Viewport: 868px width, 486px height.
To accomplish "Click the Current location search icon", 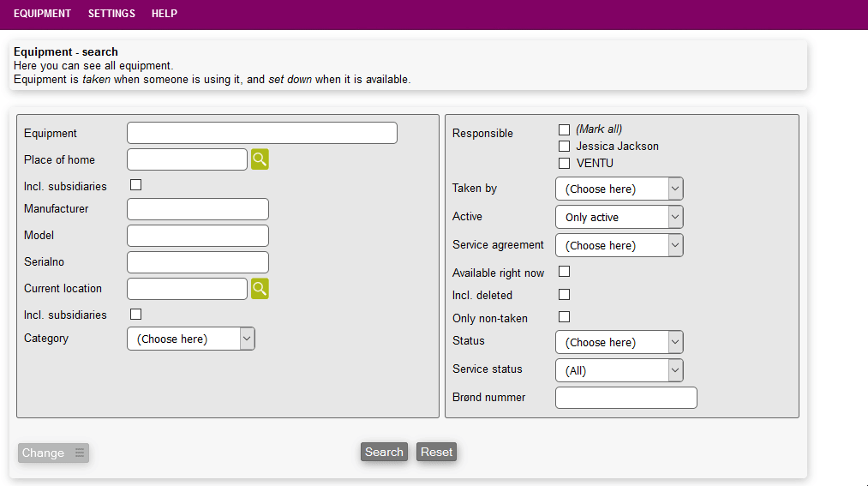I will [x=260, y=289].
